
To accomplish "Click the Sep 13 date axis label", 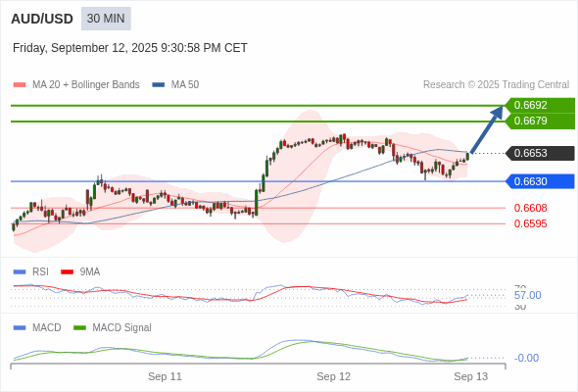I will 471,376.
